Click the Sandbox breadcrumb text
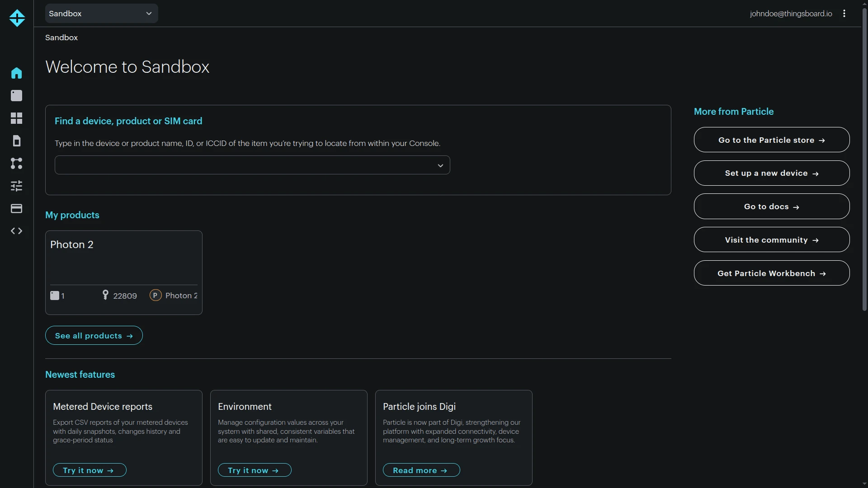This screenshot has width=868, height=488. [61, 38]
